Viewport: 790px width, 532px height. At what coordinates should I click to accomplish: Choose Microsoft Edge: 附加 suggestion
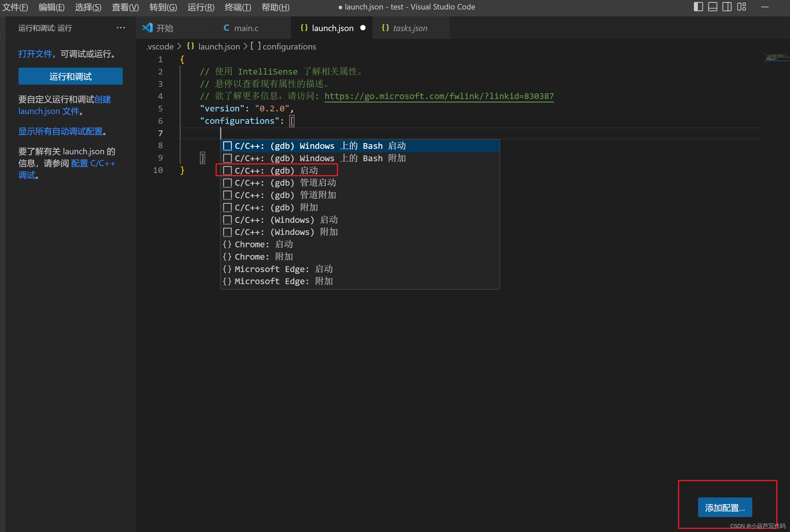[284, 281]
